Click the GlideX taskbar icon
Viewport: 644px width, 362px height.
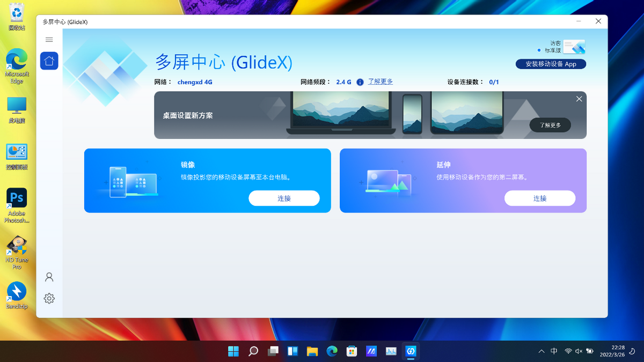(x=411, y=351)
